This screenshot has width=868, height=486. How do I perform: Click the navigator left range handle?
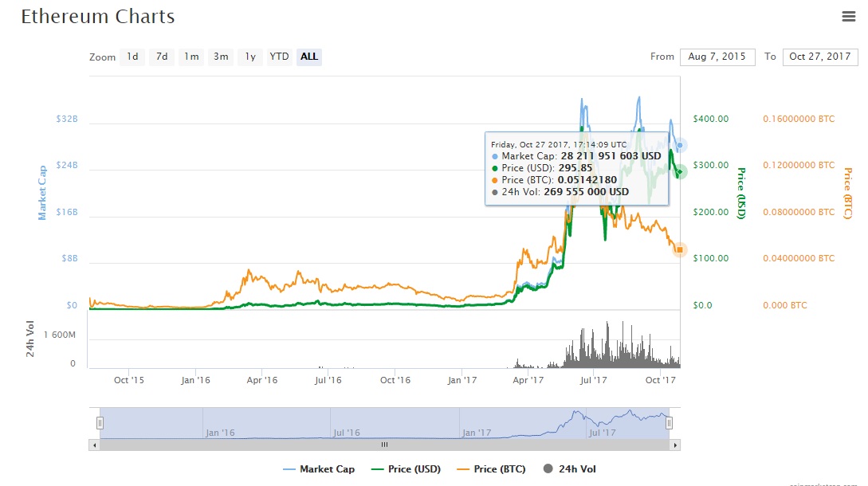(x=100, y=423)
